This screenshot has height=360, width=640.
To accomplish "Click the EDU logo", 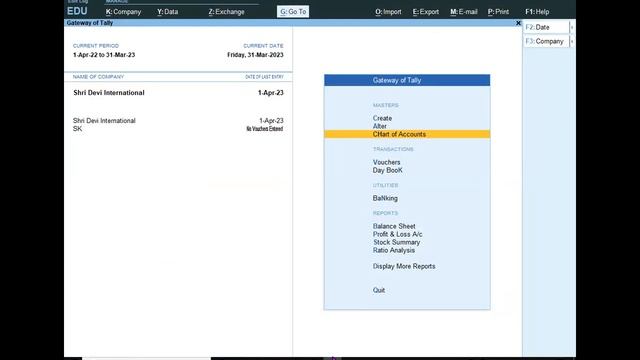I will coord(77,11).
